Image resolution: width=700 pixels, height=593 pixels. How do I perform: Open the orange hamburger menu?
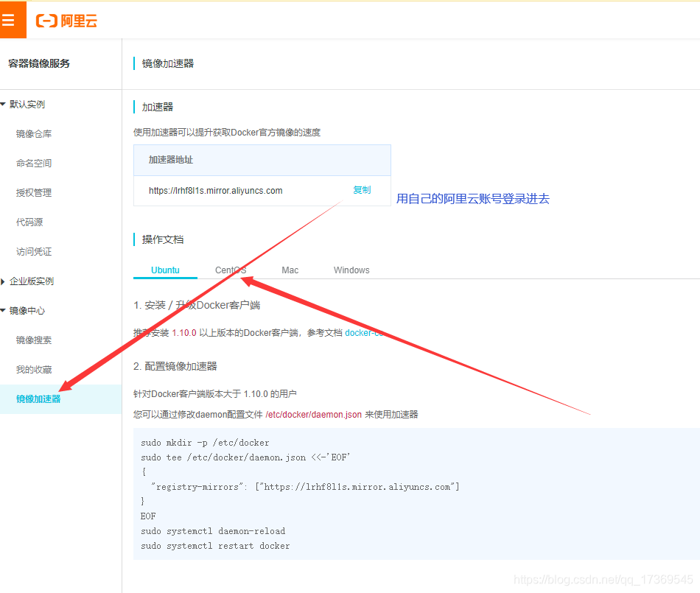coord(13,20)
